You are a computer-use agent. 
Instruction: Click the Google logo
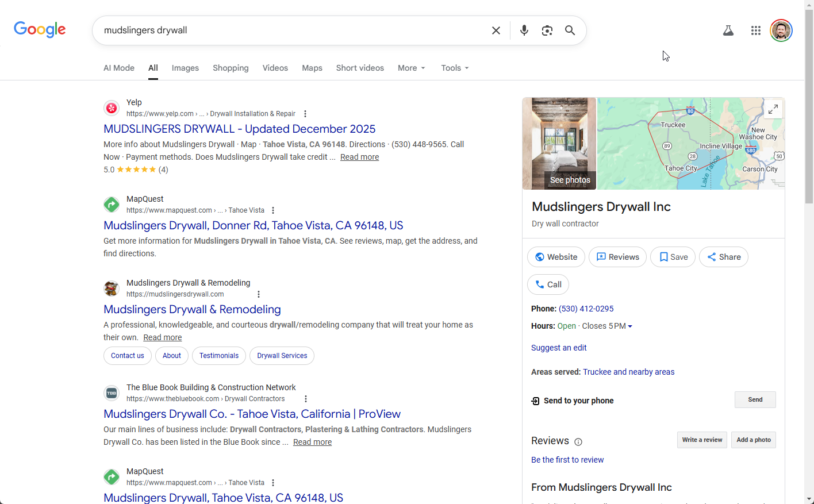click(40, 29)
